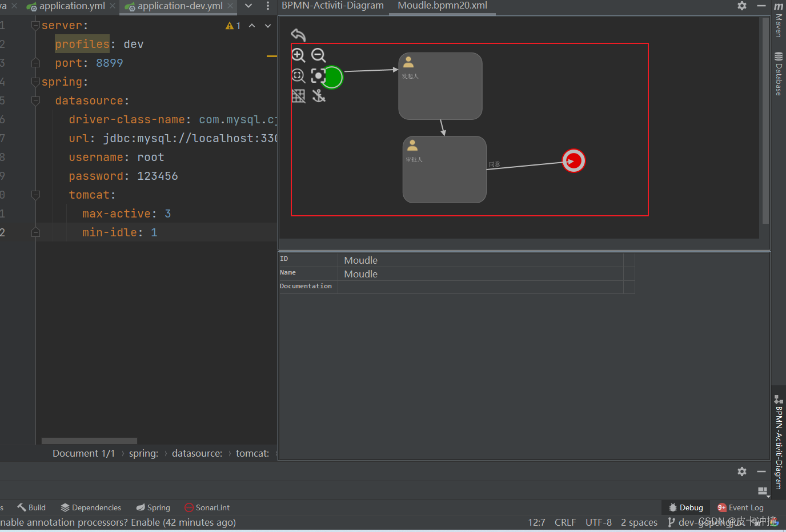The height and width of the screenshot is (532, 786).
Task: Open the BPMN tool window settings gear
Action: [x=742, y=6]
